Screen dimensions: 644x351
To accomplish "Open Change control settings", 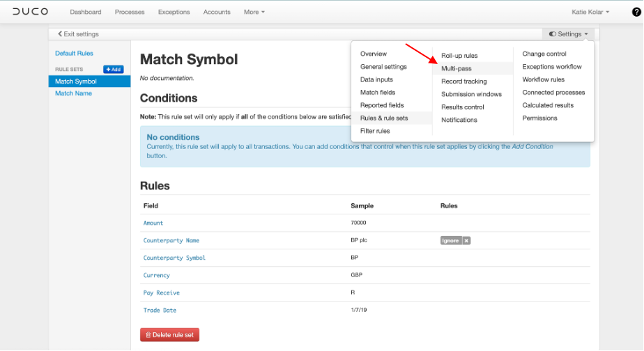I will coord(544,54).
